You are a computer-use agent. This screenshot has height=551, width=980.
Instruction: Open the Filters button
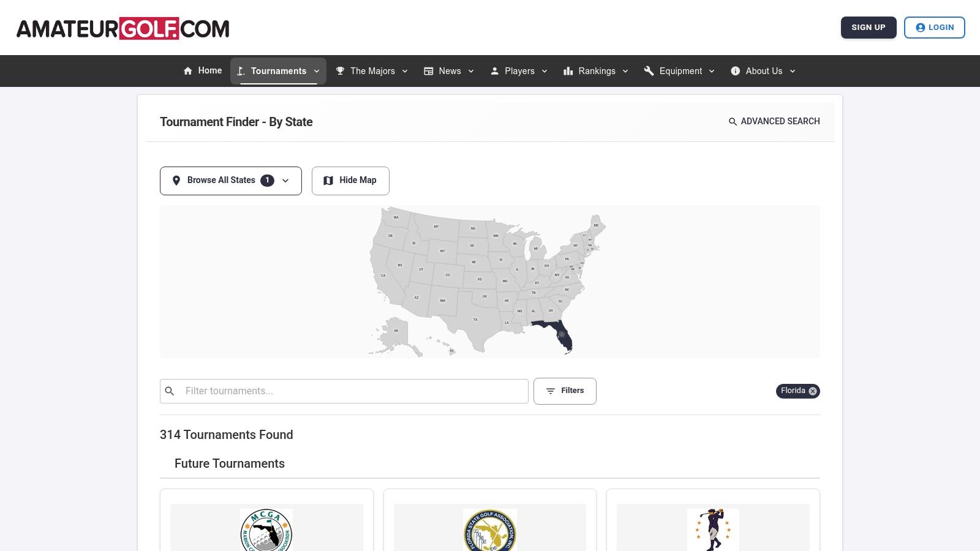coord(565,391)
